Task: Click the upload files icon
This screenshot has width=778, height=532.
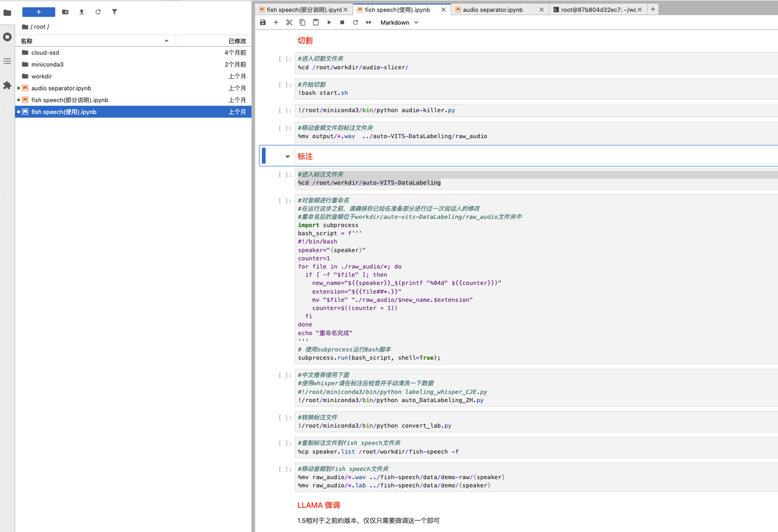Action: (x=81, y=12)
